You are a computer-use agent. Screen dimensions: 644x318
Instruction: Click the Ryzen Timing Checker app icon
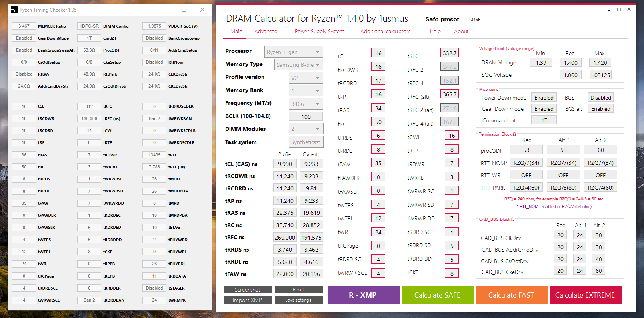tap(14, 10)
